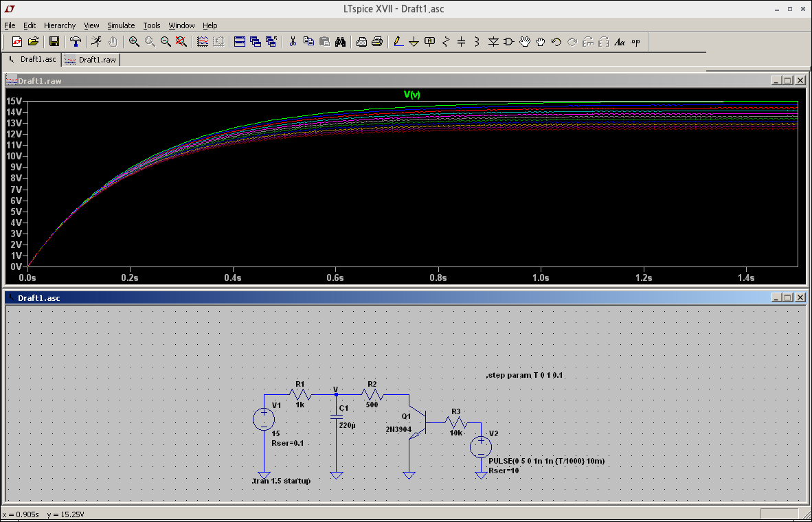Image resolution: width=812 pixels, height=522 pixels.
Task: Pick the diode component tool
Action: [x=493, y=42]
